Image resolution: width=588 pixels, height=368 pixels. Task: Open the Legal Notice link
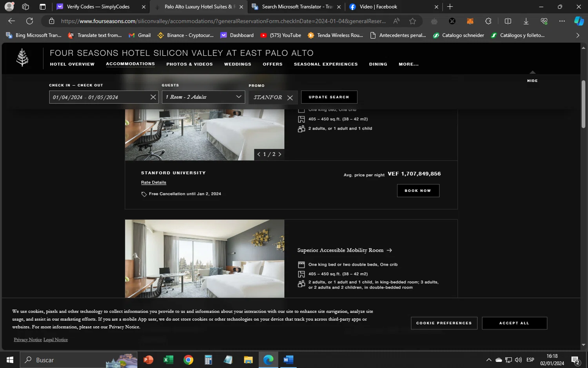[x=56, y=340]
